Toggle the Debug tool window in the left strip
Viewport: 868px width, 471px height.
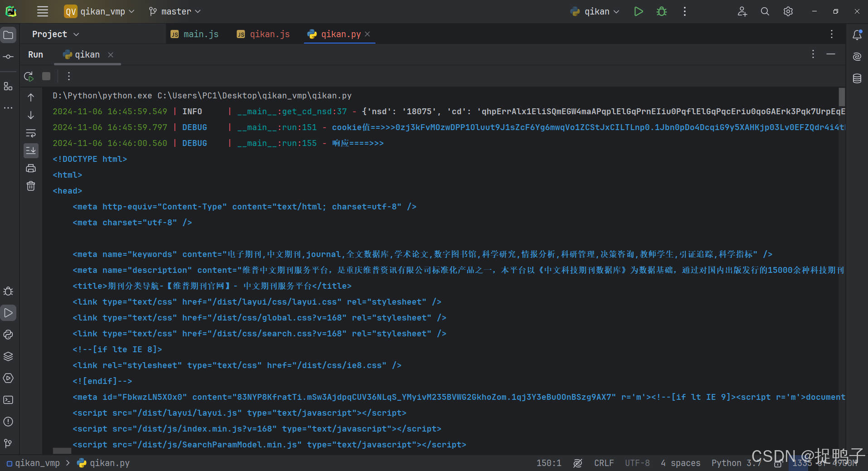click(x=8, y=291)
